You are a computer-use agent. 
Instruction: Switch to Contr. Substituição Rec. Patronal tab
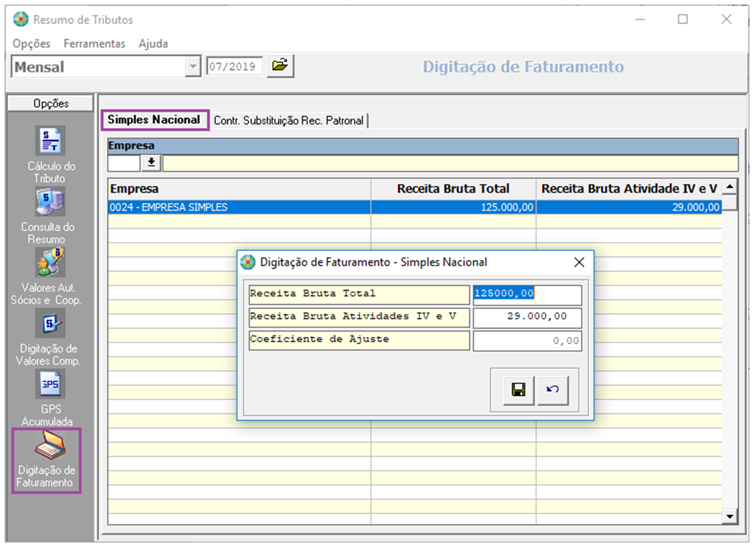click(x=288, y=121)
